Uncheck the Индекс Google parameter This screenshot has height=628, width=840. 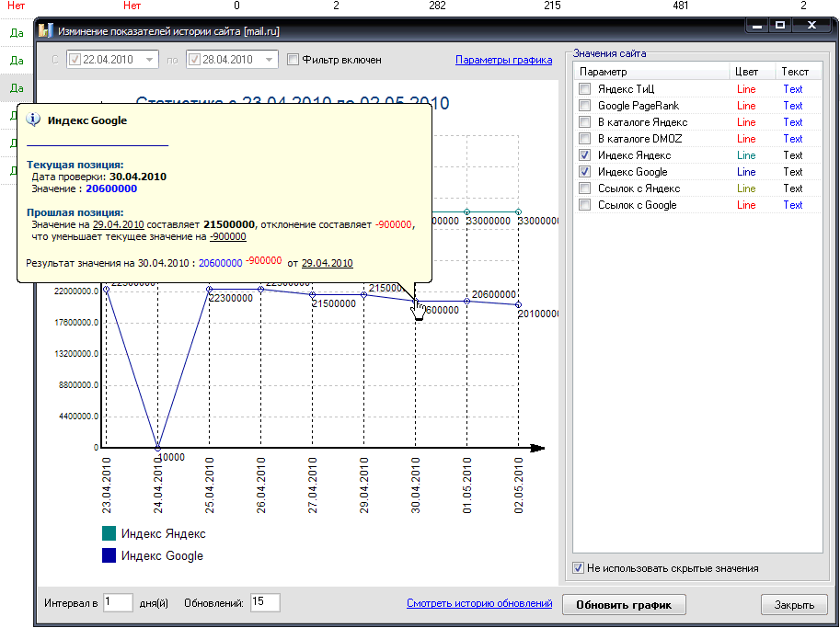point(584,172)
